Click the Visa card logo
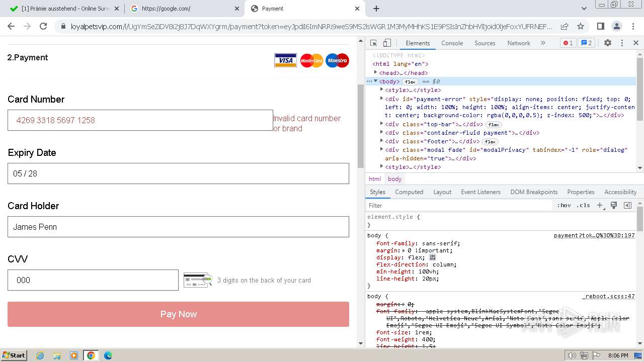The image size is (644, 362). [x=285, y=60]
